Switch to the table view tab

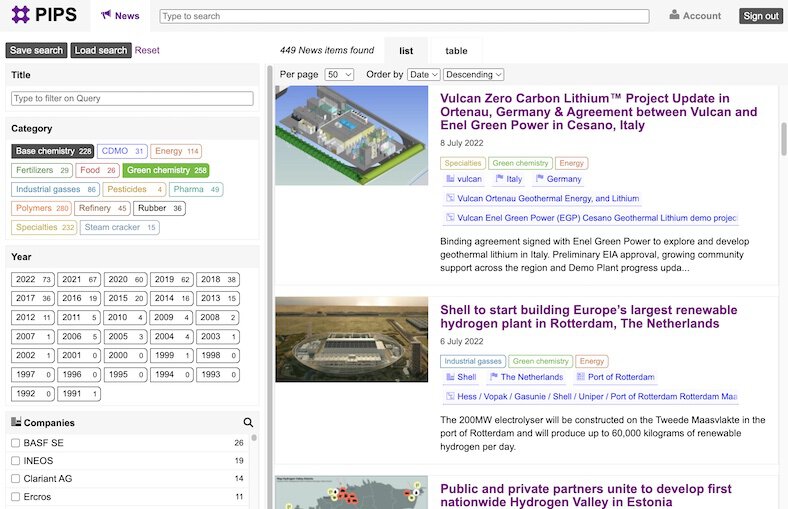(x=456, y=51)
